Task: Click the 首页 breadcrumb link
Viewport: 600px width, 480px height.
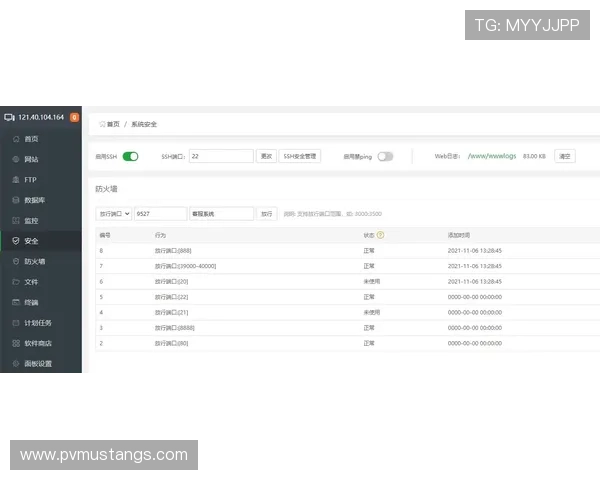Action: (113, 124)
